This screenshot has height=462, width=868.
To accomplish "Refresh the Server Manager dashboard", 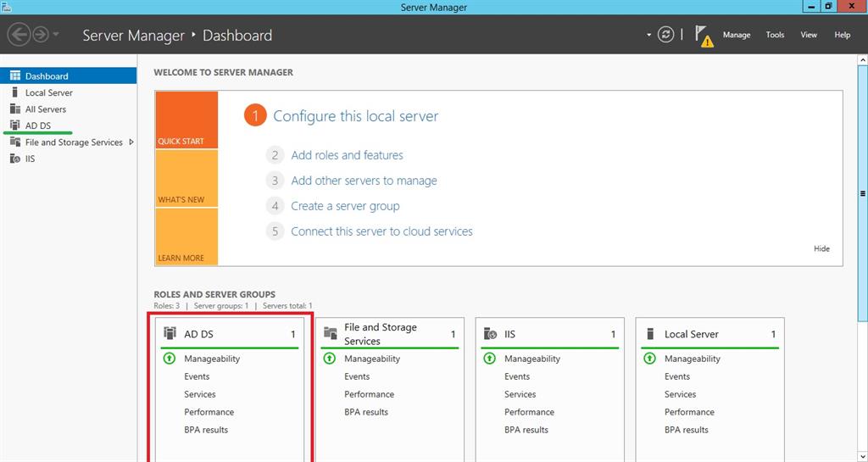I will (x=665, y=35).
